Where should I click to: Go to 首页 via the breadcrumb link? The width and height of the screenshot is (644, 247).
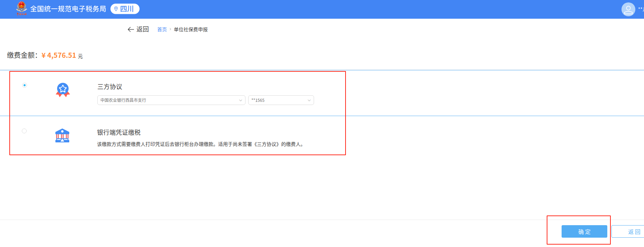pyautogui.click(x=162, y=30)
